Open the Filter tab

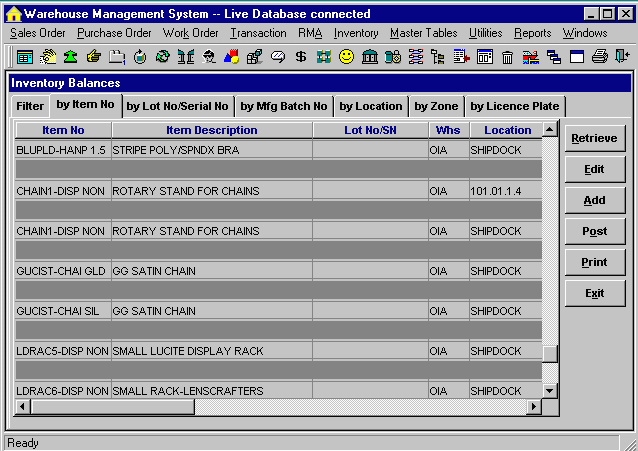tap(30, 106)
